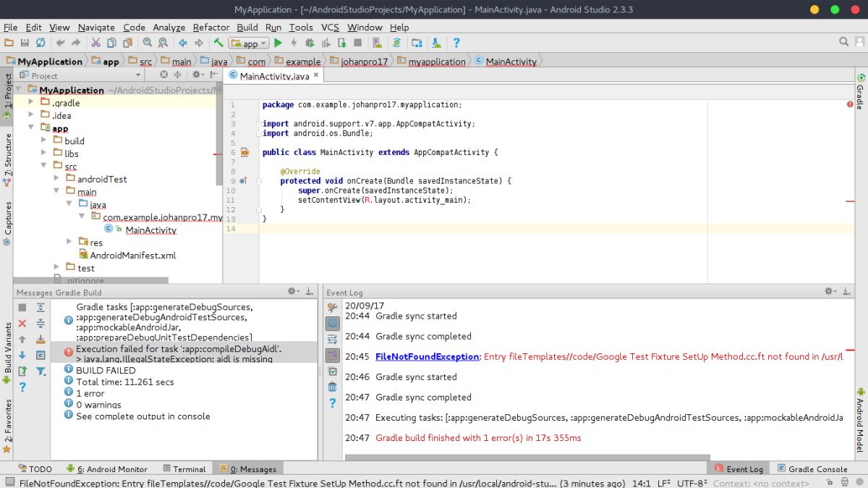868x488 pixels.
Task: Click the Make Project hammer icon
Action: click(218, 43)
